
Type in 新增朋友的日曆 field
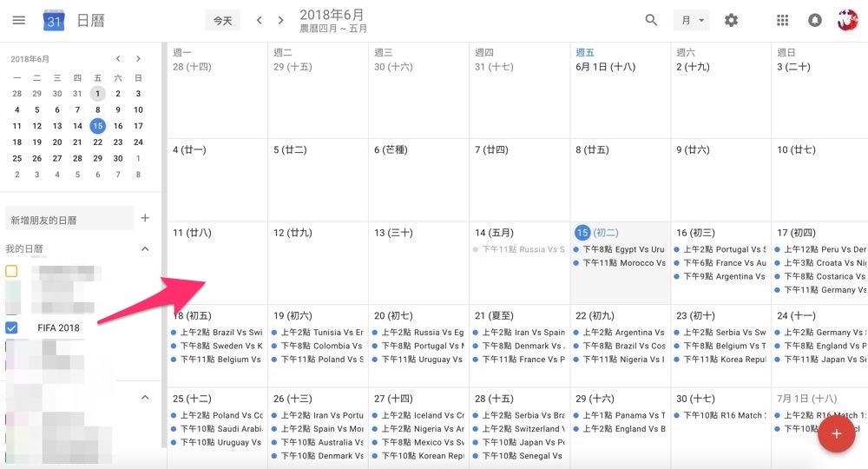[x=69, y=219]
